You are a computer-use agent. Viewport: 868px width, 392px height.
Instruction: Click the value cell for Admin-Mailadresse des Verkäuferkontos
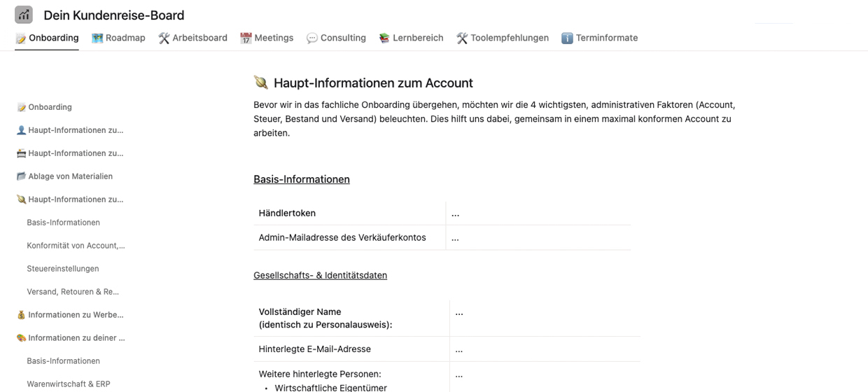tap(538, 238)
